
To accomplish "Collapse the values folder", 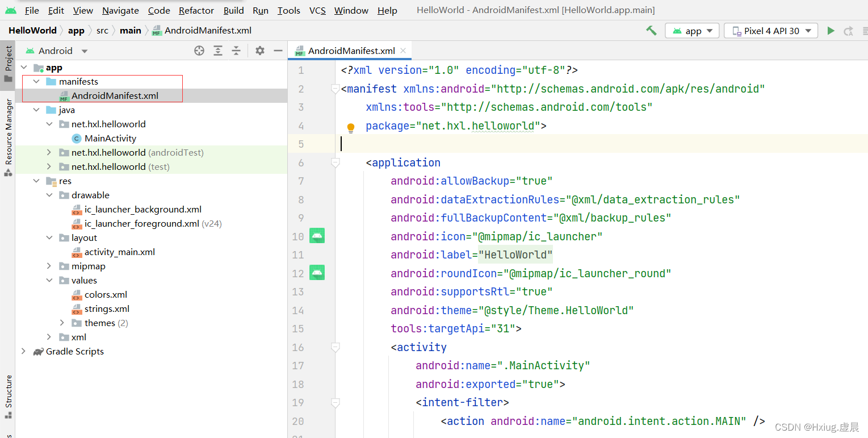I will point(49,281).
